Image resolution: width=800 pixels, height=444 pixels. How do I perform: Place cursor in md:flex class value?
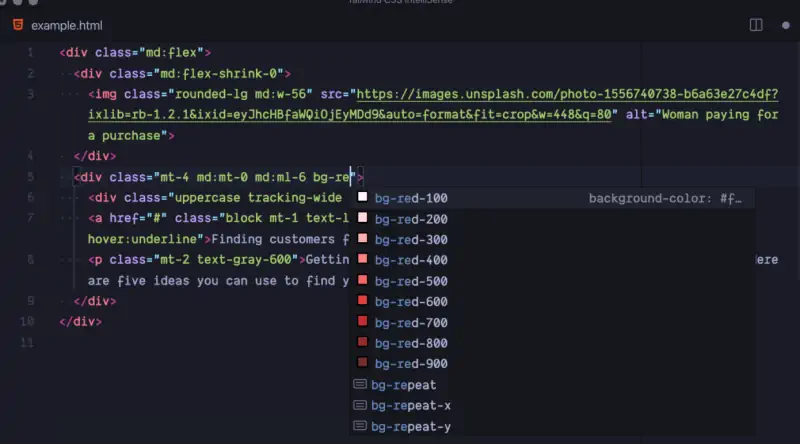[171, 53]
